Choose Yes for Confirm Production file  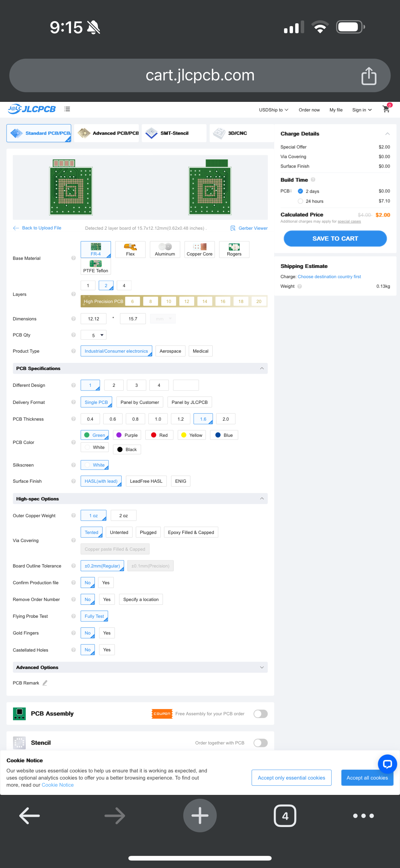coord(106,583)
